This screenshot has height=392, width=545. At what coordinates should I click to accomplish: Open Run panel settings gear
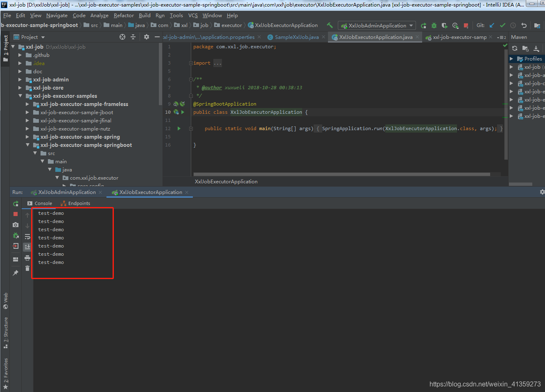542,192
